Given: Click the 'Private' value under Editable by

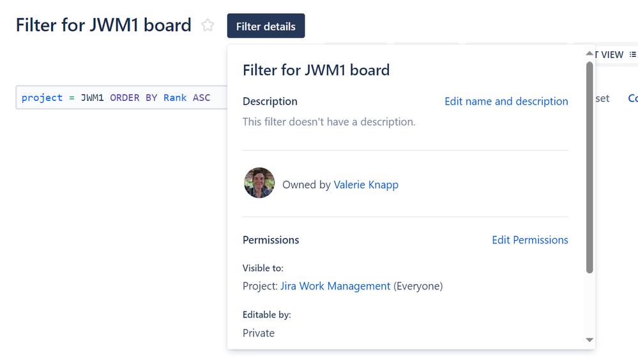Looking at the screenshot, I should pyautogui.click(x=259, y=333).
